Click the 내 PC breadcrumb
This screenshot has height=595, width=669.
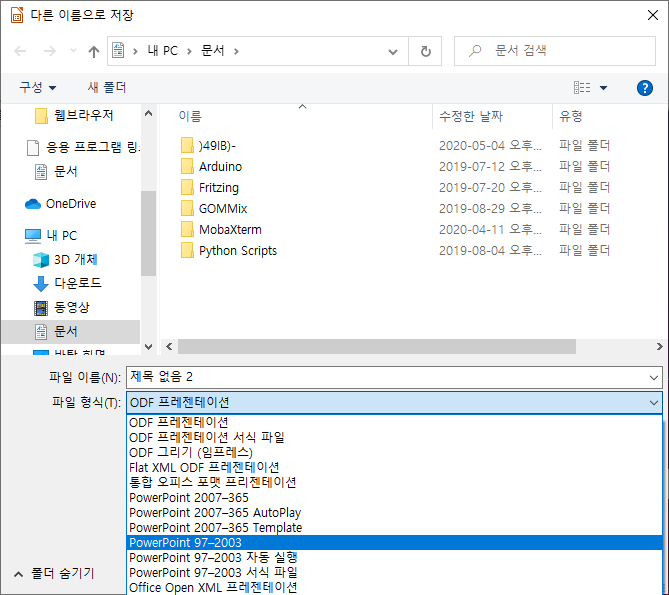162,51
